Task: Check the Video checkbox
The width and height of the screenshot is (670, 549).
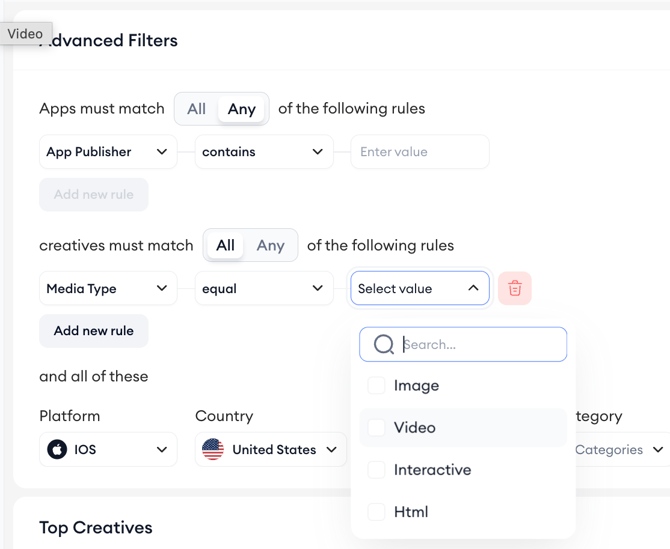Action: pos(376,428)
